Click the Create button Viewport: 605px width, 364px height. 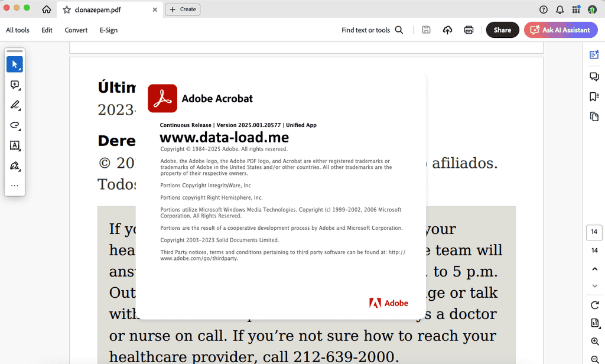(183, 9)
